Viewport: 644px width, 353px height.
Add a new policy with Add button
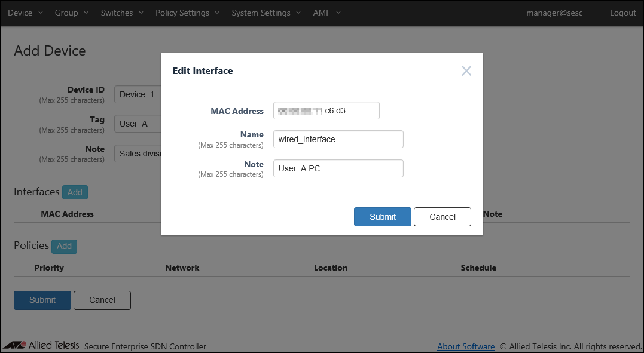[x=64, y=246]
